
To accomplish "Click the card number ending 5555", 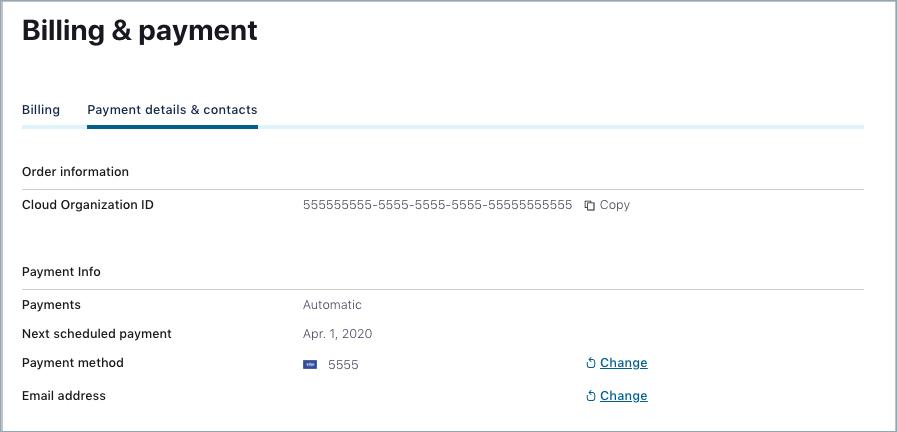I will click(343, 365).
